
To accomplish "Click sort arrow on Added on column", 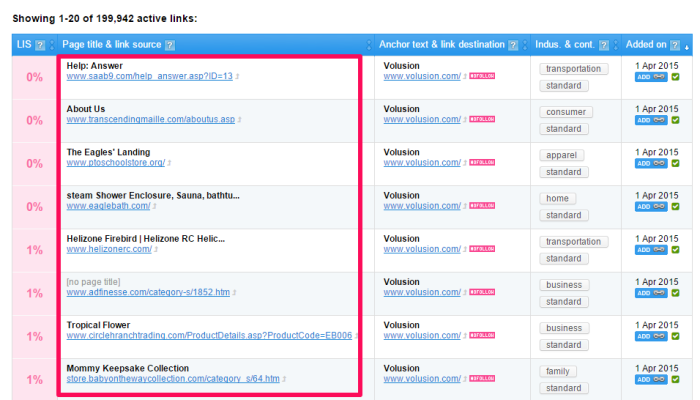I will pos(686,45).
